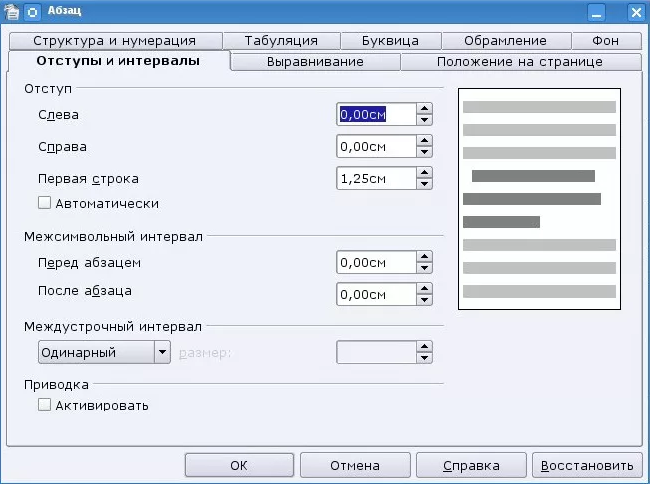Open the Табуляция tab
The width and height of the screenshot is (650, 484).
280,41
